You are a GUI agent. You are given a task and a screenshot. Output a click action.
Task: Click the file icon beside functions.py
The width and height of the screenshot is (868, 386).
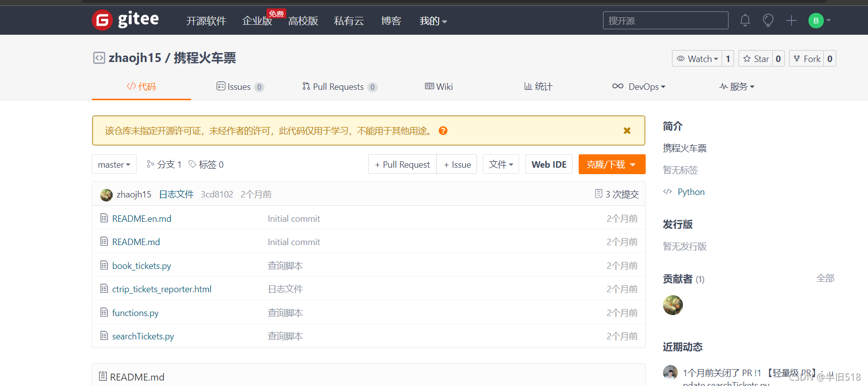pyautogui.click(x=104, y=312)
